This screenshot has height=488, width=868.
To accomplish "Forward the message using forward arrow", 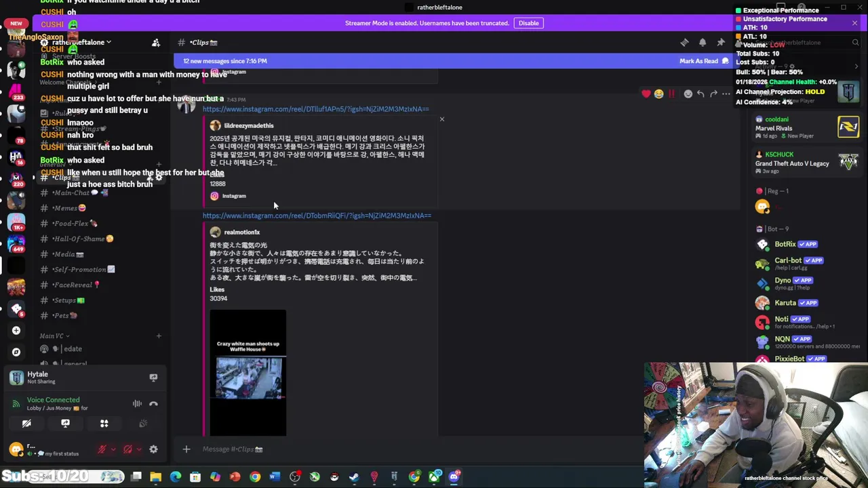I will click(x=713, y=94).
